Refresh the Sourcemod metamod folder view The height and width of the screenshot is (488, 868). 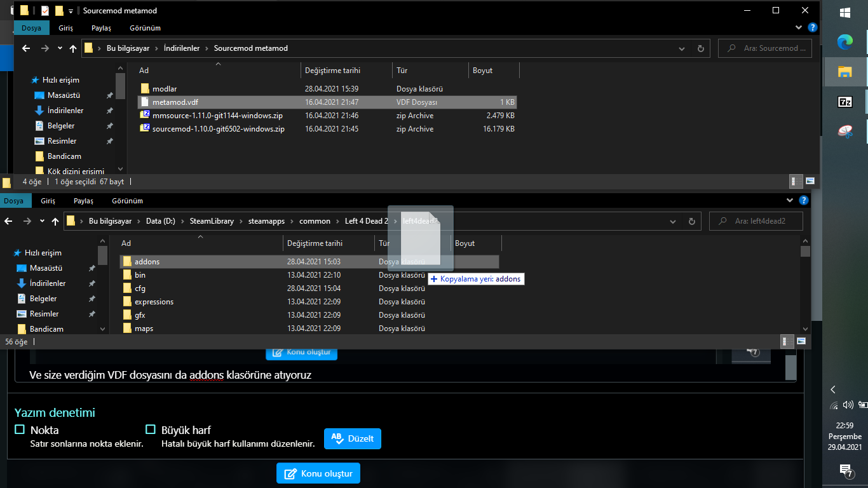701,48
